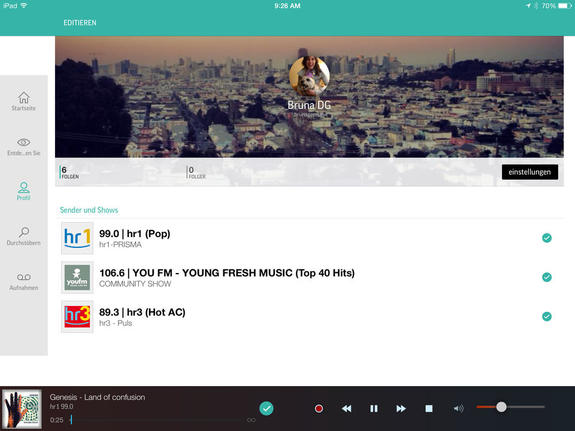Image resolution: width=575 pixels, height=431 pixels.
Task: Rewind the current track
Action: point(347,408)
